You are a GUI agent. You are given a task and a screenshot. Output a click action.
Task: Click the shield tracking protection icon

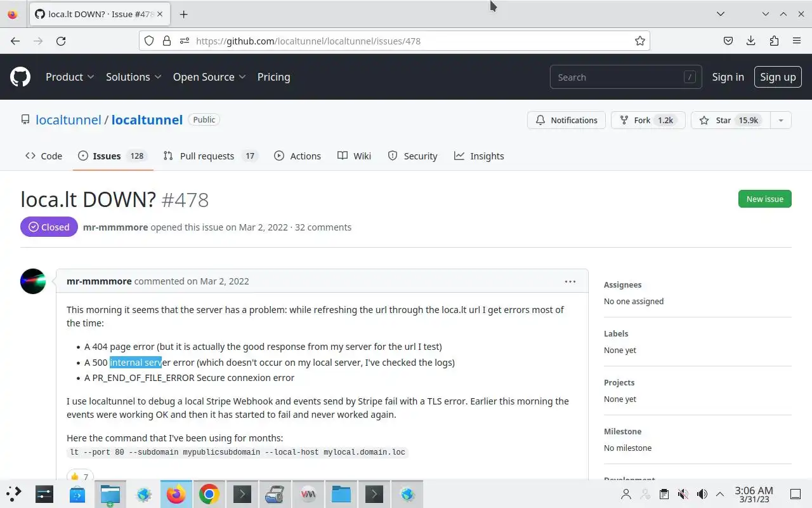tap(149, 41)
